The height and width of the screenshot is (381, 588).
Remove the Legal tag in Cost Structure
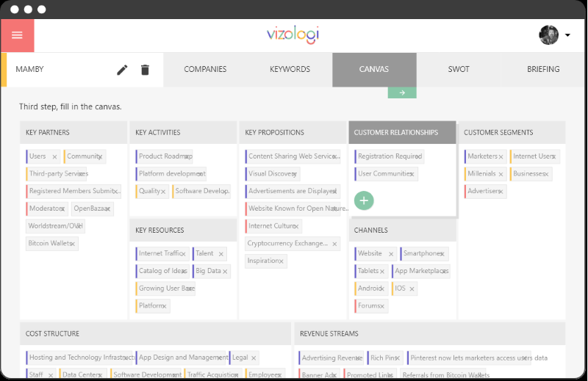254,358
